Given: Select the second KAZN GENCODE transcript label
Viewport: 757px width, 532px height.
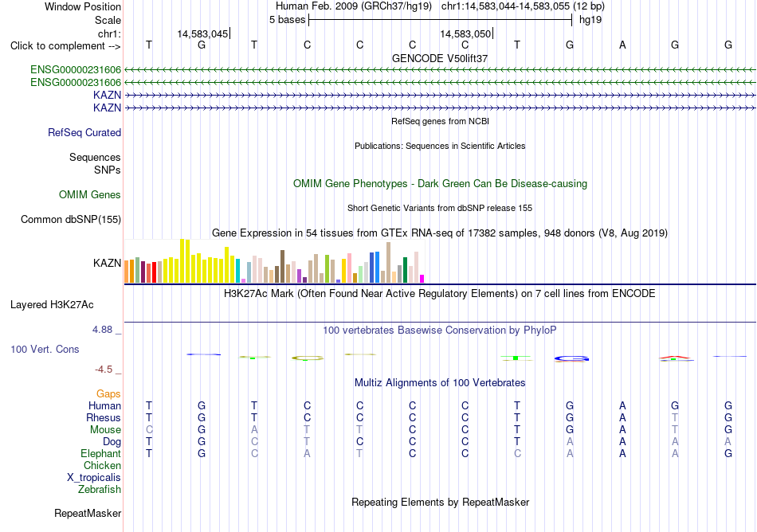Looking at the screenshot, I should pos(108,108).
